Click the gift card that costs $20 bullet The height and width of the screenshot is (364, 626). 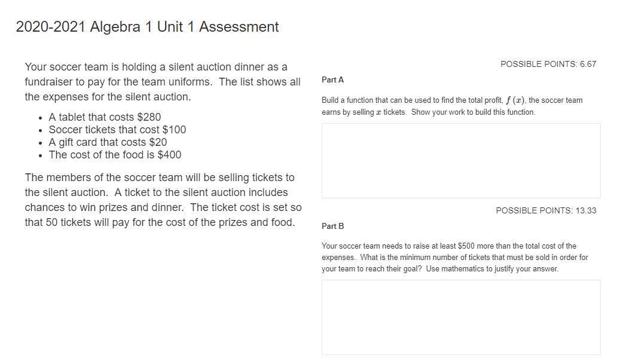click(x=108, y=142)
